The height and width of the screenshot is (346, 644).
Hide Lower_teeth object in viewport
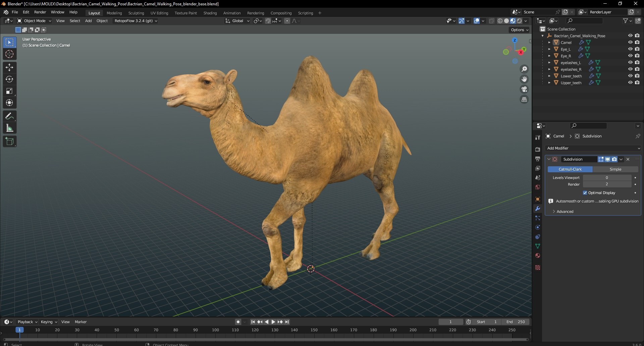click(630, 76)
